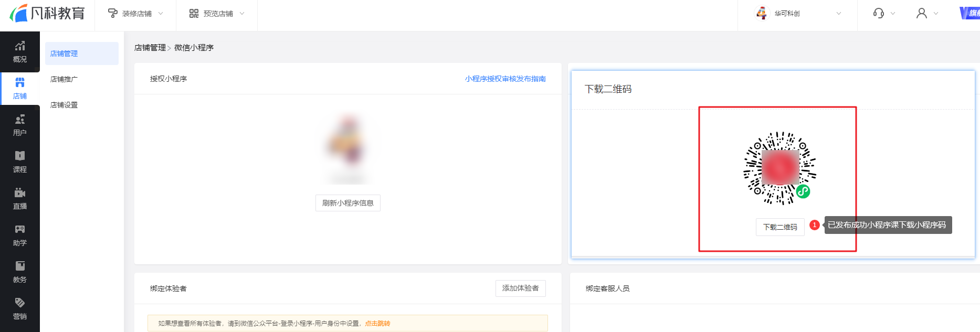The width and height of the screenshot is (980, 332).
Task: Click the 华可科创 account name
Action: click(x=787, y=14)
